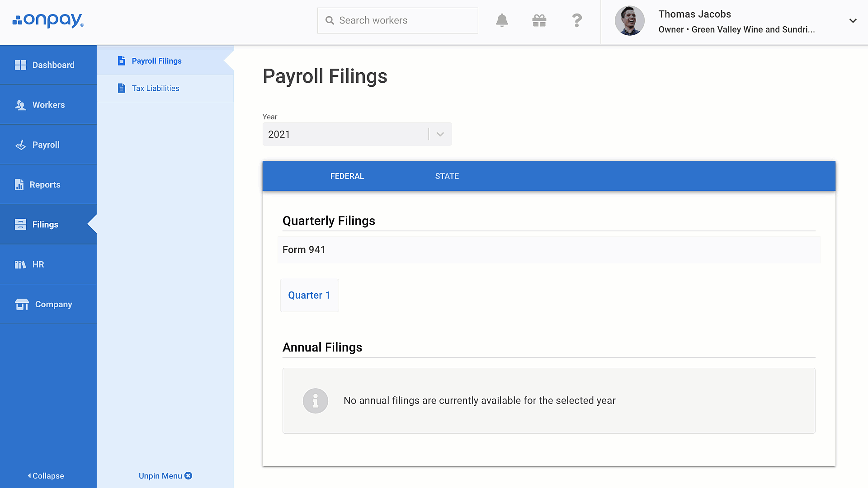Click the Quarterly Filings heading
The width and height of the screenshot is (868, 488).
coord(329,221)
